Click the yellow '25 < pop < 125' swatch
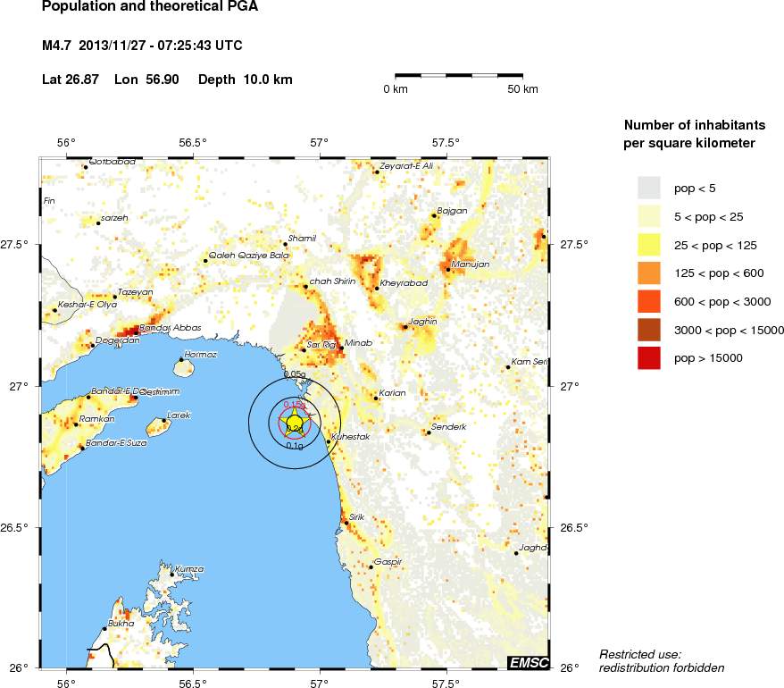The image size is (784, 688). click(648, 244)
